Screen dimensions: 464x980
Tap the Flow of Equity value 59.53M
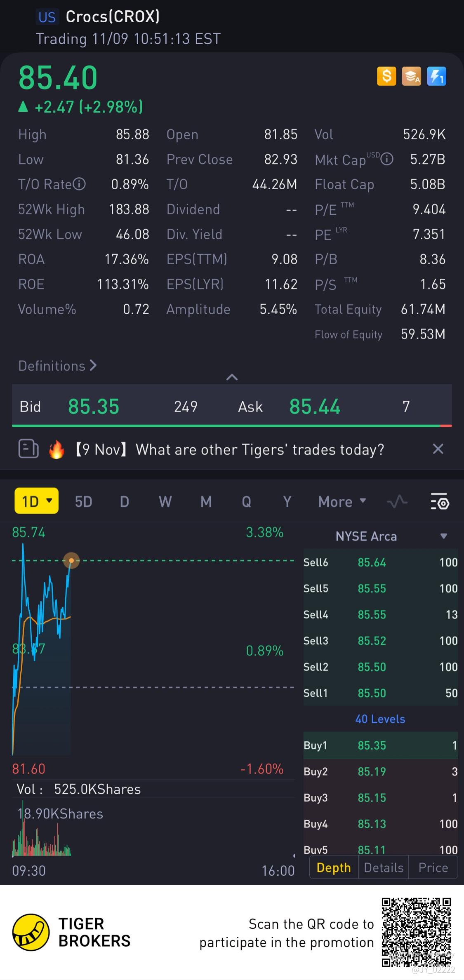point(423,334)
